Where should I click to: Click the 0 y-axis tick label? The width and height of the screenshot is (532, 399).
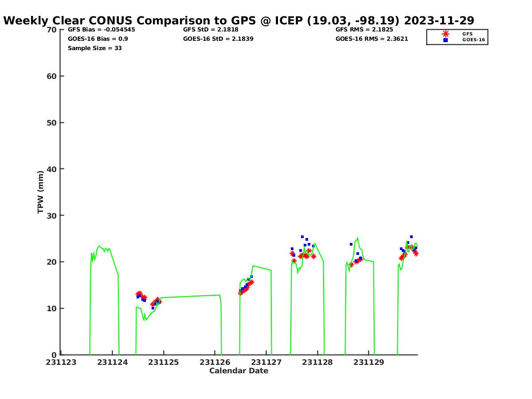[x=54, y=355]
